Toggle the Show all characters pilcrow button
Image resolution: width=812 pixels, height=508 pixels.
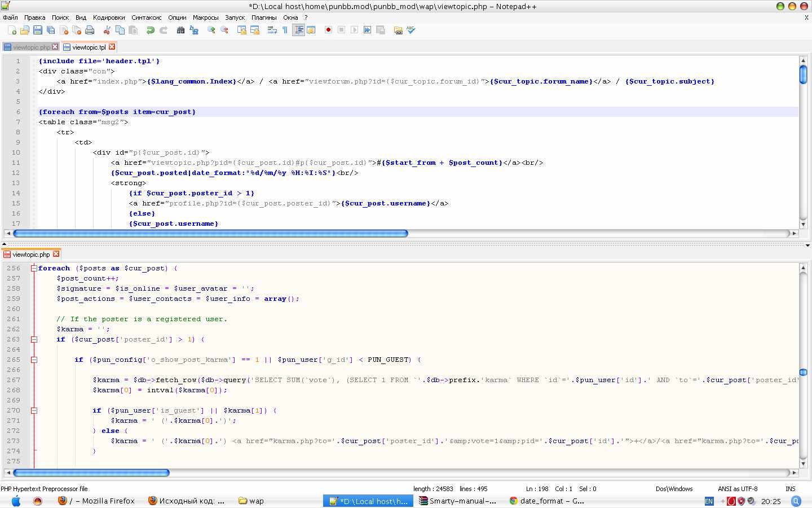click(x=285, y=30)
